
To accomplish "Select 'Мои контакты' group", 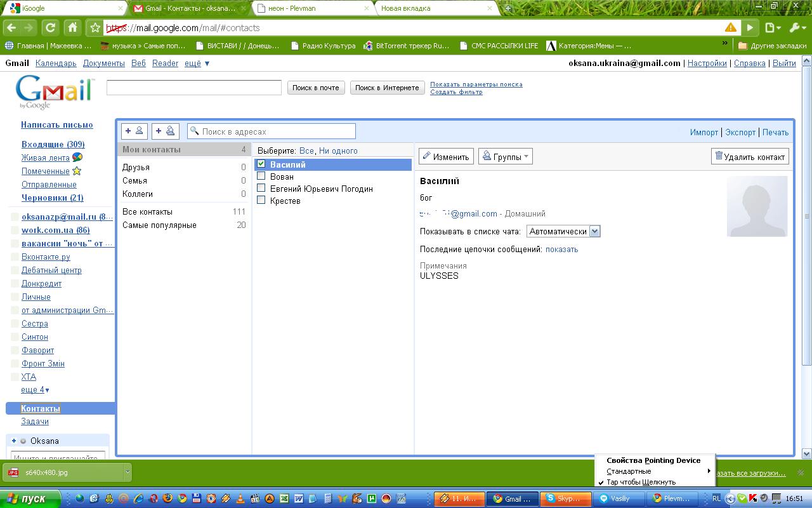I will tap(184, 150).
